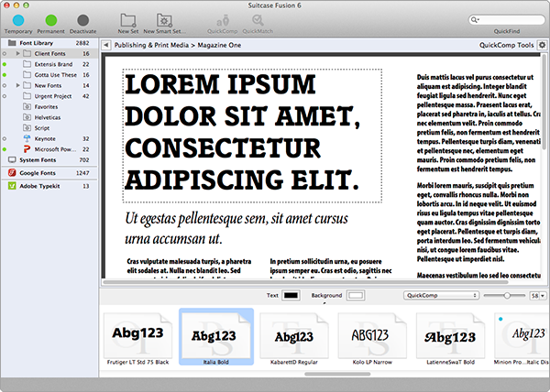Toggle activation dot for Urgent Project
This screenshot has width=550, height=392.
5,96
